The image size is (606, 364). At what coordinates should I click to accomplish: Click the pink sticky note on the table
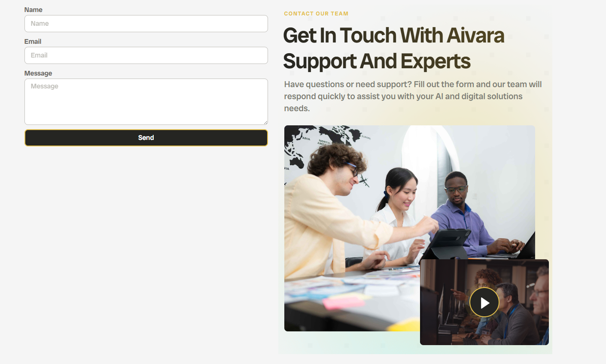344,303
